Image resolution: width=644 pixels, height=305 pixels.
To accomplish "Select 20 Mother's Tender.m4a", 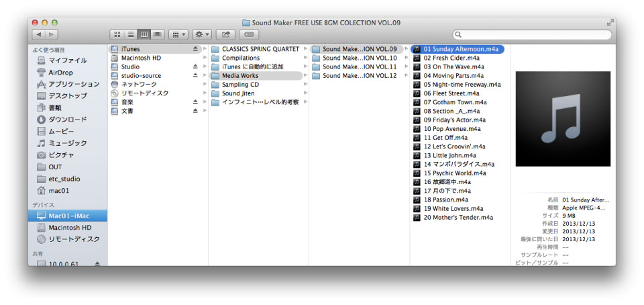I will [x=458, y=218].
